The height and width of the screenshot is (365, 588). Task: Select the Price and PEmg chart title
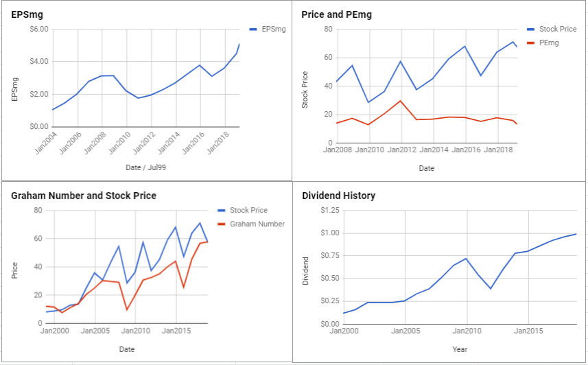click(x=336, y=14)
